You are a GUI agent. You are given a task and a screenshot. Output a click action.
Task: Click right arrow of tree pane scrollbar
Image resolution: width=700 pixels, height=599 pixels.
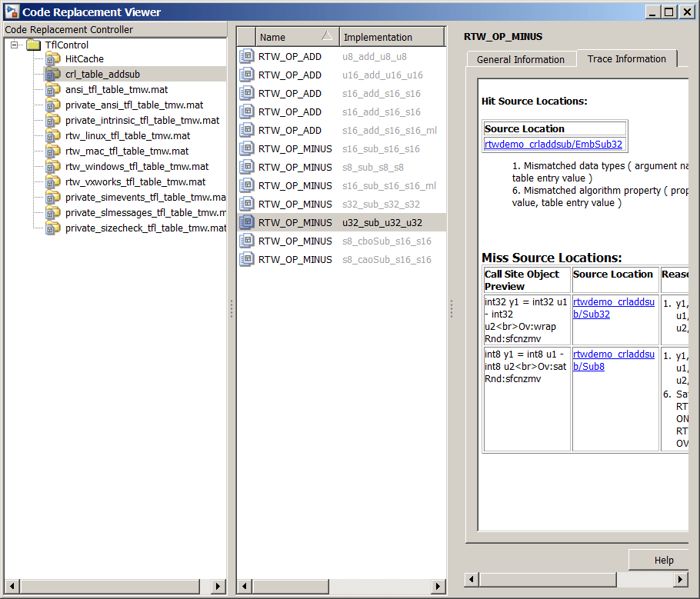point(218,586)
